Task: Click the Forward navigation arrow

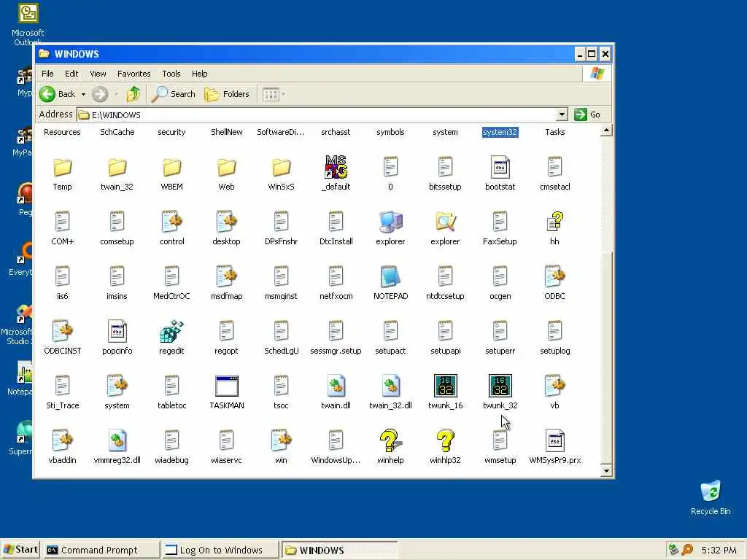Action: pyautogui.click(x=99, y=94)
